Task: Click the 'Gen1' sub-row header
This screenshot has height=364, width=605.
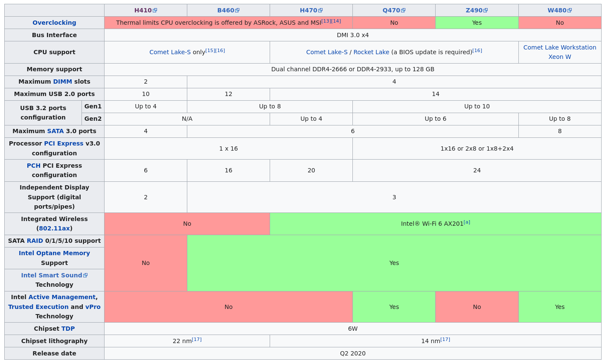Action: pos(93,106)
